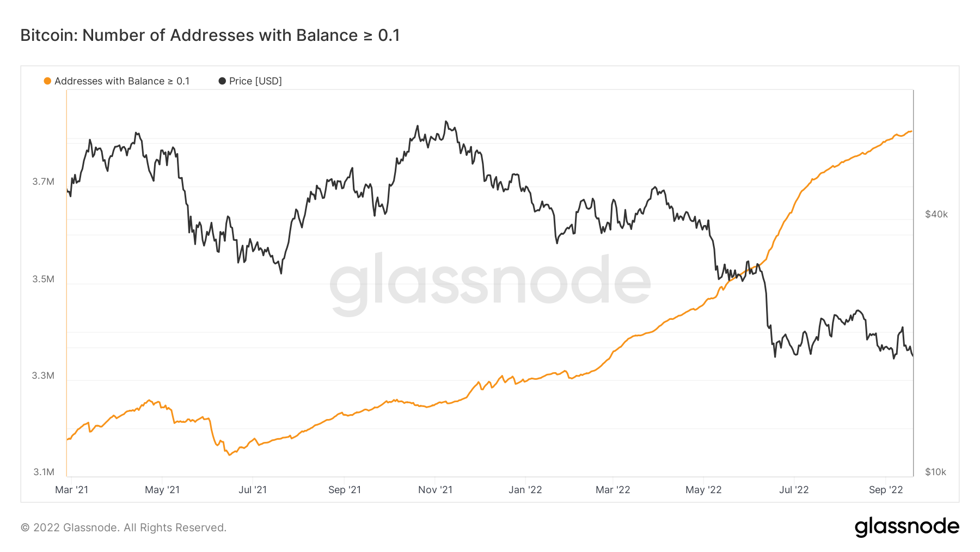Click the black Price legend dot
The width and height of the screenshot is (980, 552).
[x=222, y=81]
